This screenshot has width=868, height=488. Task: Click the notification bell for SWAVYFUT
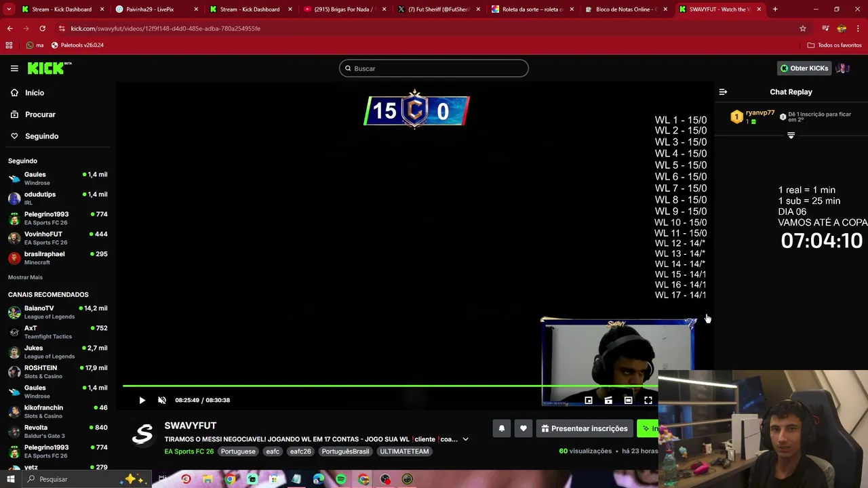tap(502, 428)
